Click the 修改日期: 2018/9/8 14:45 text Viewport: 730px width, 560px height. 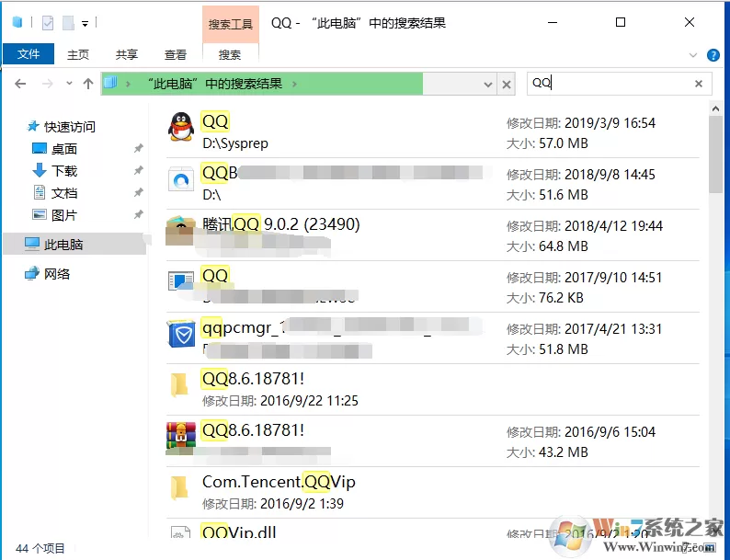pyautogui.click(x=580, y=175)
